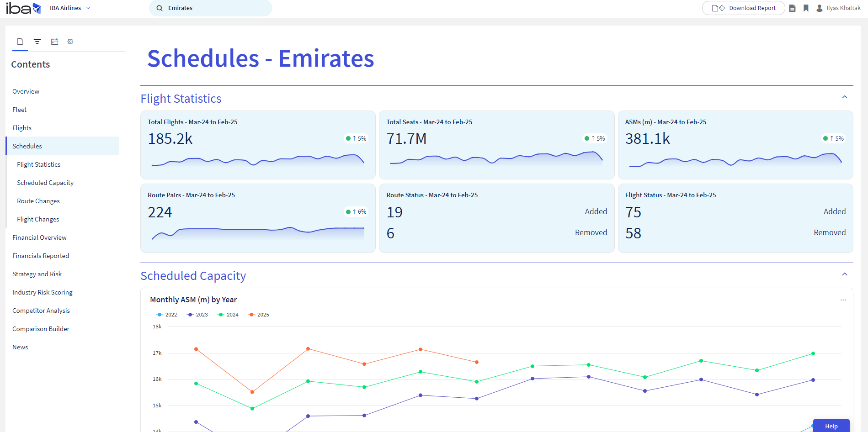Toggle the 2022 legend series
The width and height of the screenshot is (868, 432).
click(x=167, y=315)
